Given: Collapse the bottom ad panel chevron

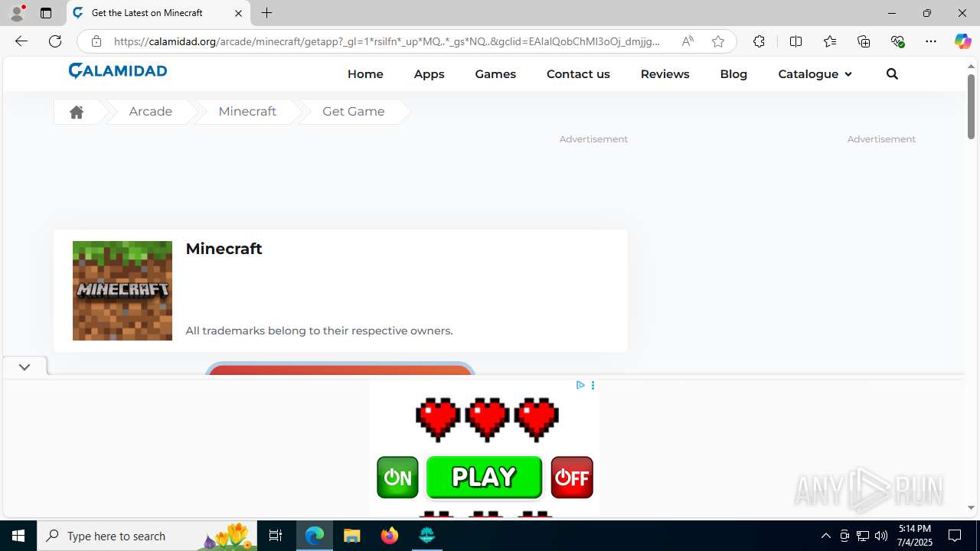Looking at the screenshot, I should pyautogui.click(x=24, y=367).
